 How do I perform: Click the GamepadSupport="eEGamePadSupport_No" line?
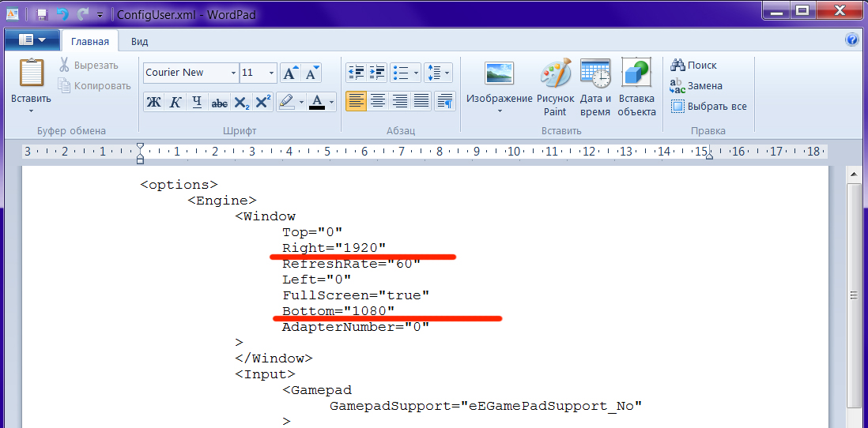point(486,407)
